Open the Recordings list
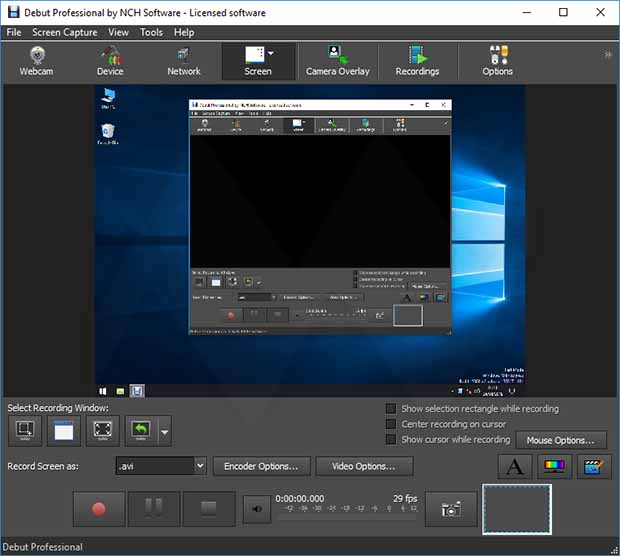 click(418, 62)
